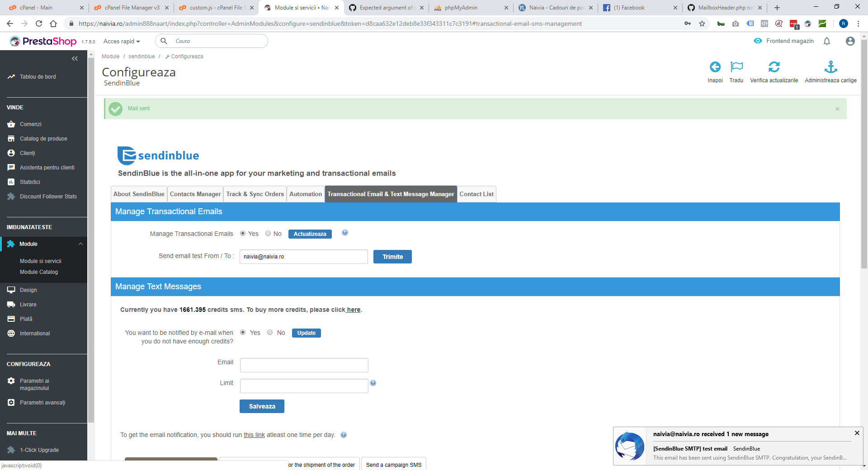The image size is (868, 470).
Task: Open 1-Click Upgrade in sidebar
Action: (x=39, y=450)
